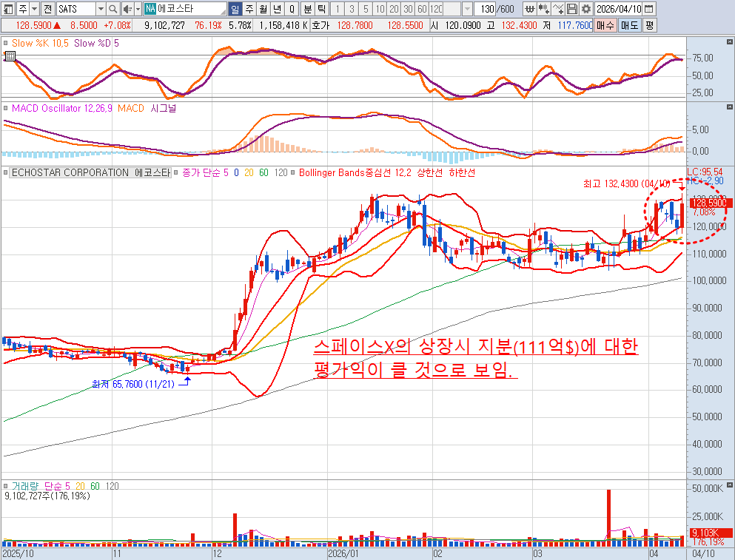Expand the minute interval dropdown arrow
This screenshot has height=560, width=735.
466,9
